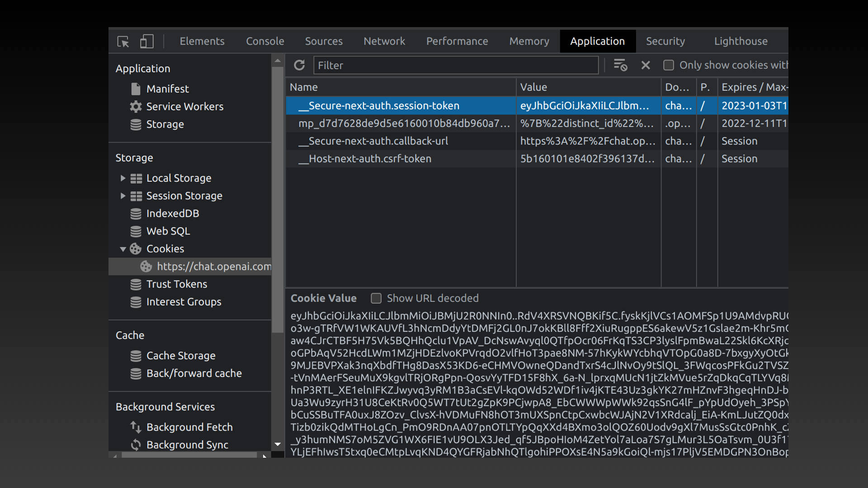
Task: Select the chat.openai.com cookie origin
Action: [213, 267]
